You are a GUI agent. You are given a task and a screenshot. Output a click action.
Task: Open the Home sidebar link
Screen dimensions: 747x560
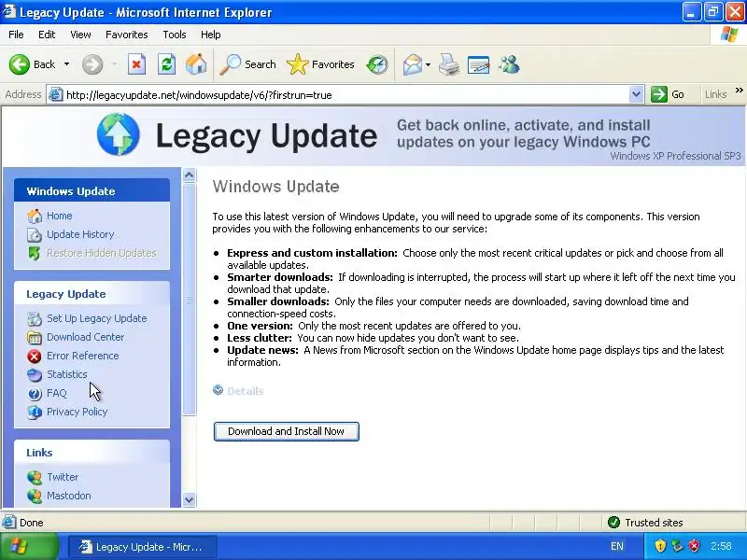(60, 216)
